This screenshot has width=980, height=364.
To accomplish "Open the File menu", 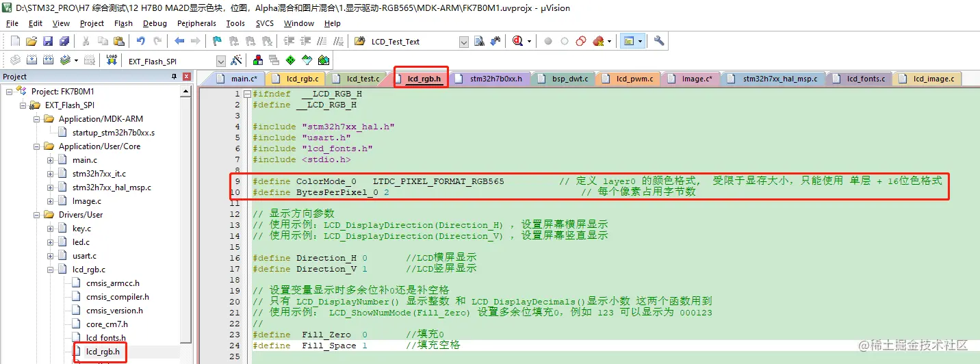I will coord(12,23).
